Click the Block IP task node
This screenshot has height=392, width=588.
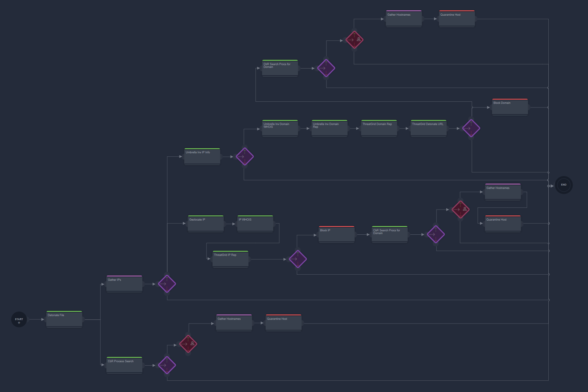pyautogui.click(x=336, y=234)
